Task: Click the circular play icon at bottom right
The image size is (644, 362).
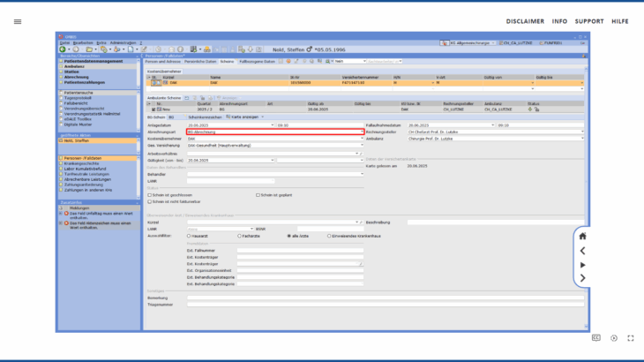Action: [614, 337]
